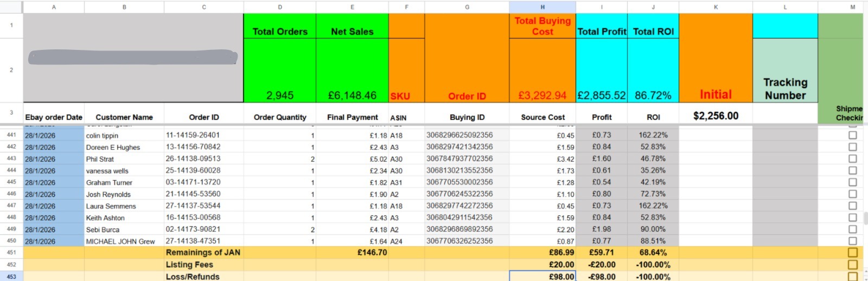
Task: Click the Tracking Number header cell
Action: pos(785,88)
